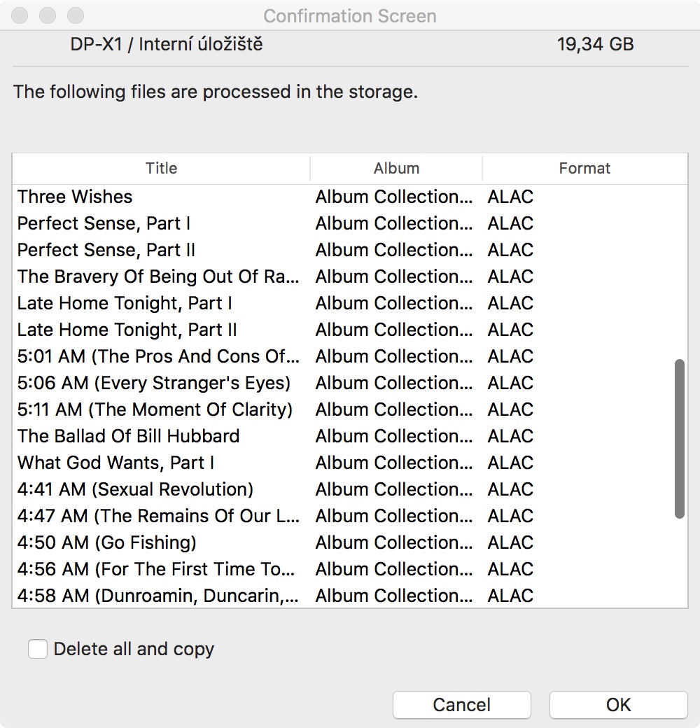Select Perfect Sense, Part II row
Screen dimensions: 700x728
point(106,250)
